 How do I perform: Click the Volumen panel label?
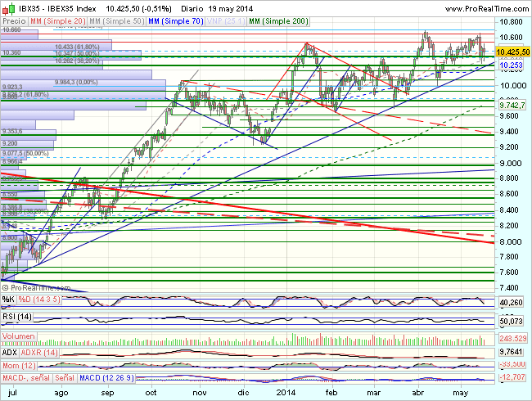19,336
